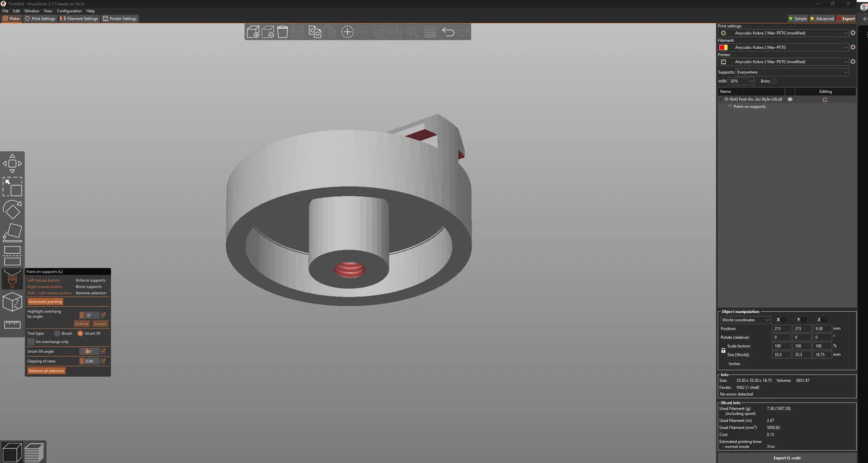
Task: Switch to the Printer Settings tab
Action: click(x=120, y=18)
